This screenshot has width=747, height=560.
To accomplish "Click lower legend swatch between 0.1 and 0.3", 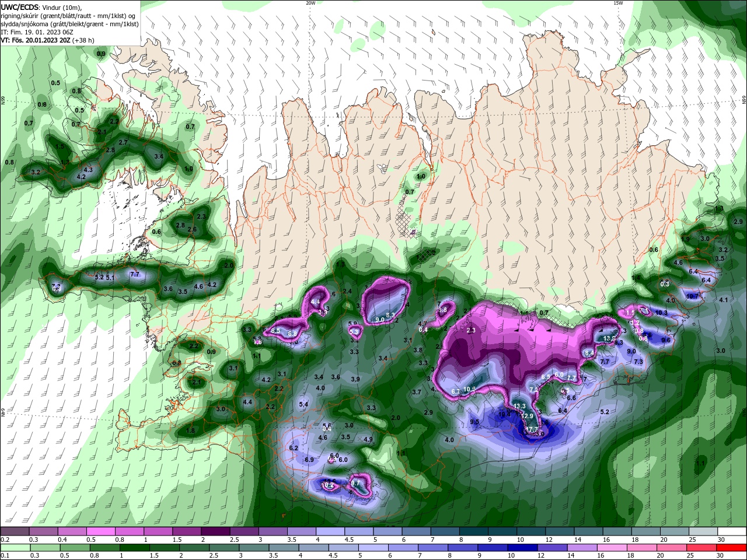I will pyautogui.click(x=15, y=548).
